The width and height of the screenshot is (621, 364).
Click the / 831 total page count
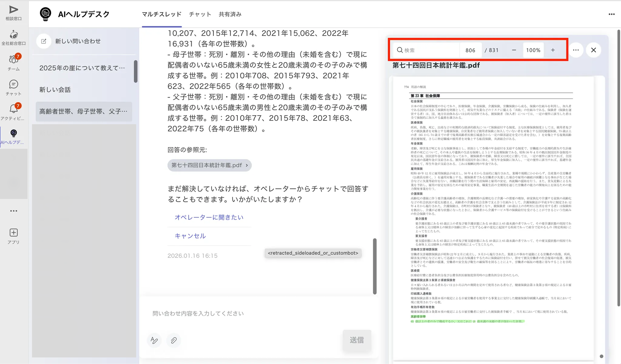pos(492,50)
